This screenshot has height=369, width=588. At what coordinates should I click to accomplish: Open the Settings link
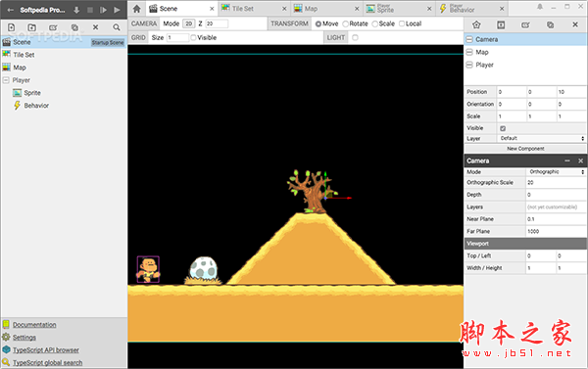pyautogui.click(x=24, y=338)
